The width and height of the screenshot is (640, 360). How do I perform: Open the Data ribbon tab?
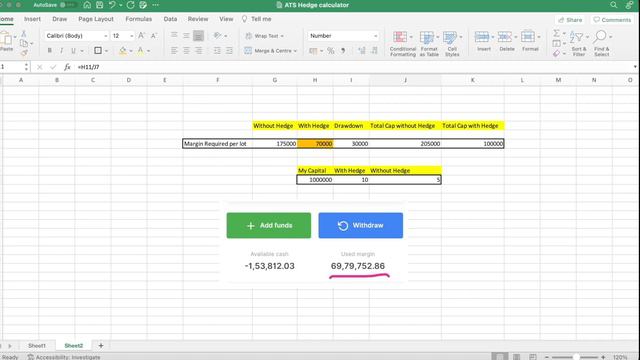pyautogui.click(x=170, y=19)
